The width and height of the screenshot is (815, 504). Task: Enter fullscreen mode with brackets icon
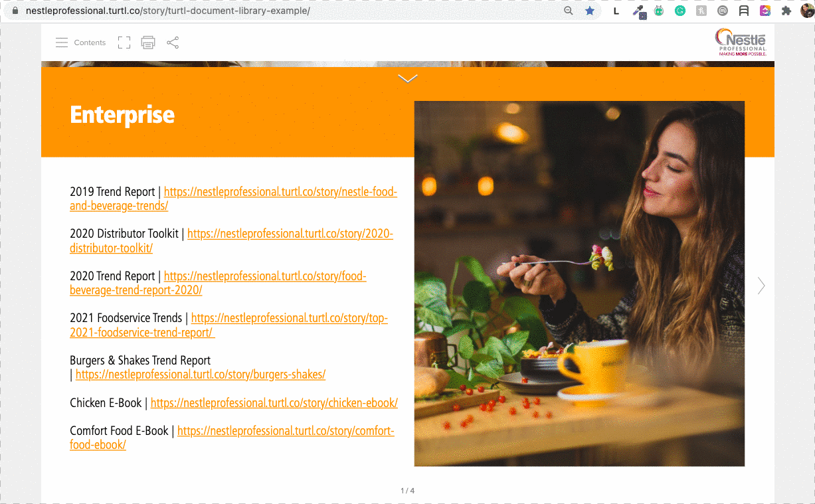[x=124, y=42]
